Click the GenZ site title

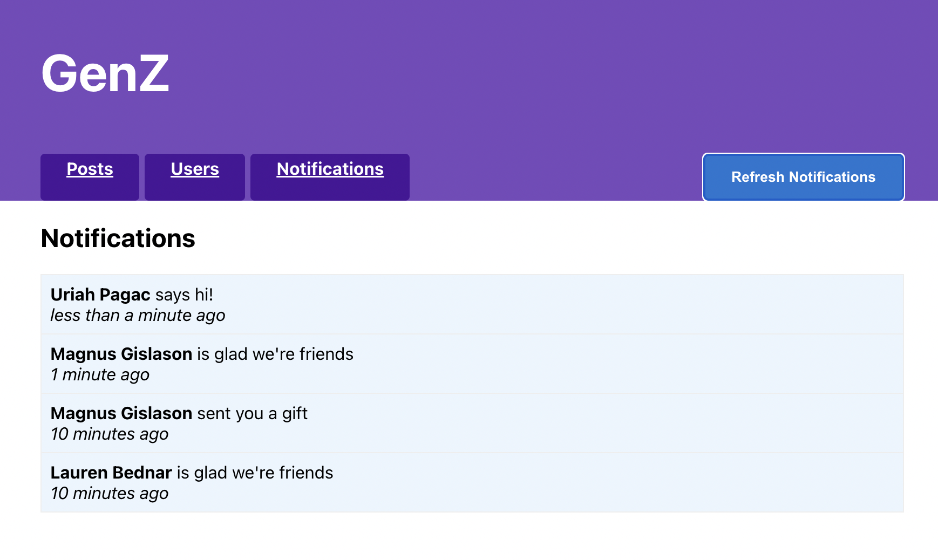click(105, 73)
